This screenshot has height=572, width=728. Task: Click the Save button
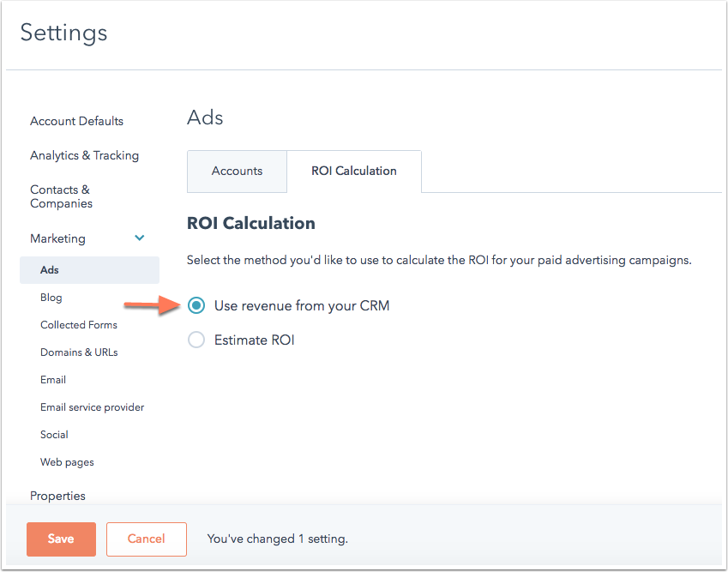click(61, 539)
